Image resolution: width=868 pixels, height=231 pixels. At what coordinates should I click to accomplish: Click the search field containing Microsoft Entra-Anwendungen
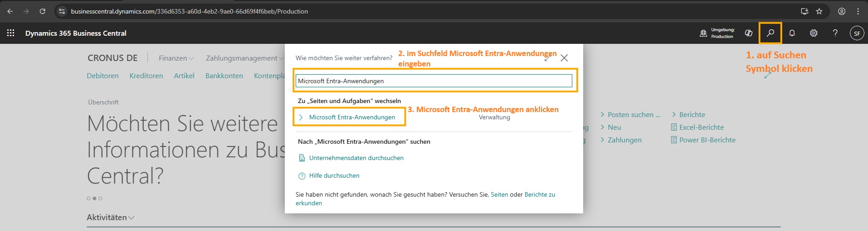(434, 81)
